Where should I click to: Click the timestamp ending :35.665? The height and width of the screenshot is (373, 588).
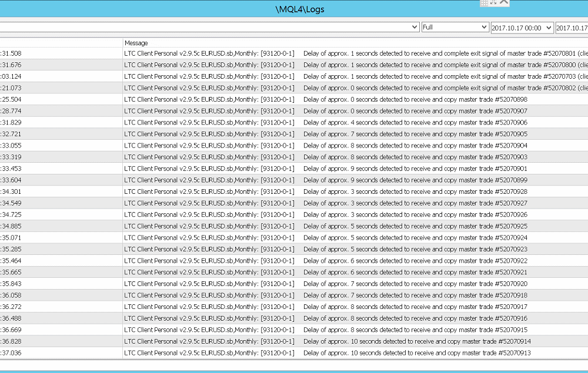click(11, 272)
